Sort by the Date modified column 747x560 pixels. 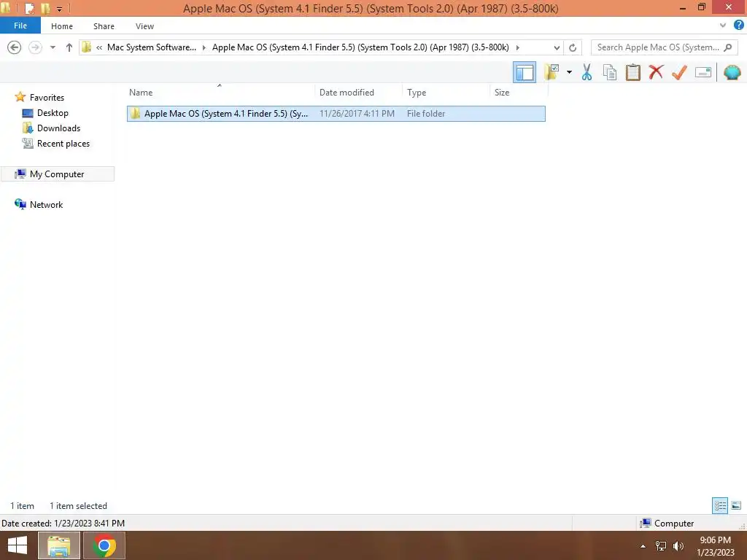click(347, 93)
